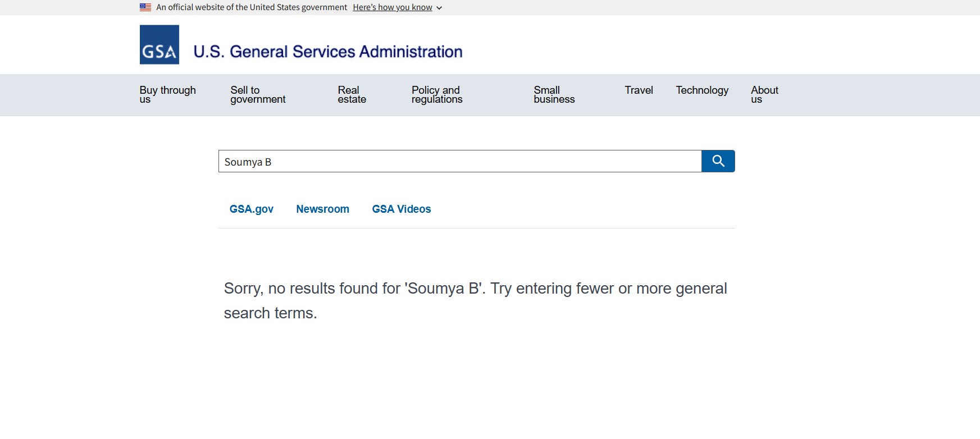This screenshot has height=439, width=980.
Task: Open the 'Here's how you know' link
Action: coord(392,7)
